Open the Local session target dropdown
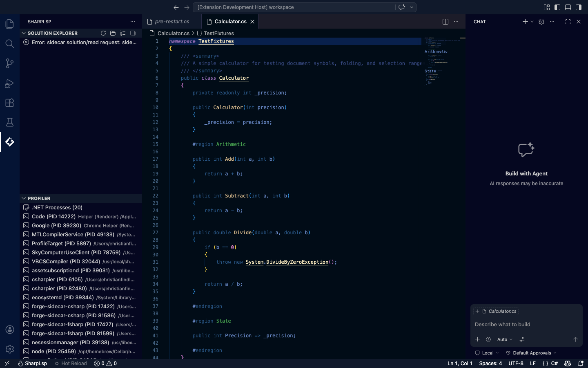The image size is (588, 368). [487, 353]
